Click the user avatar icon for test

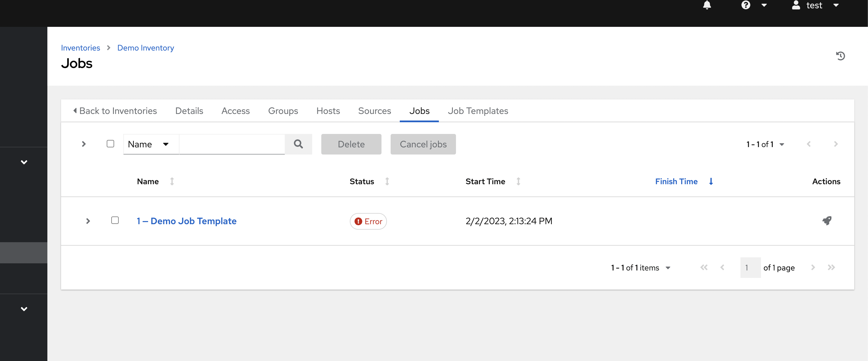coord(796,5)
